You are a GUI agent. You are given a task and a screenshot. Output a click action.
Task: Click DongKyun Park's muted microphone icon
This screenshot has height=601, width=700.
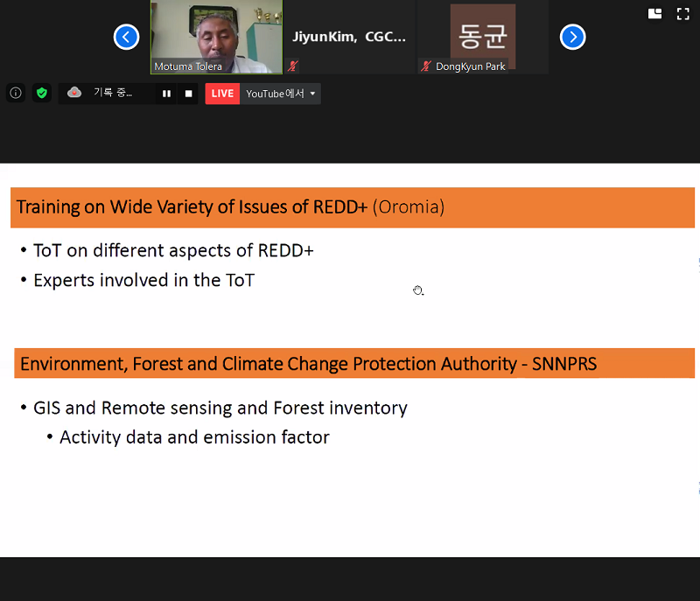tap(426, 66)
